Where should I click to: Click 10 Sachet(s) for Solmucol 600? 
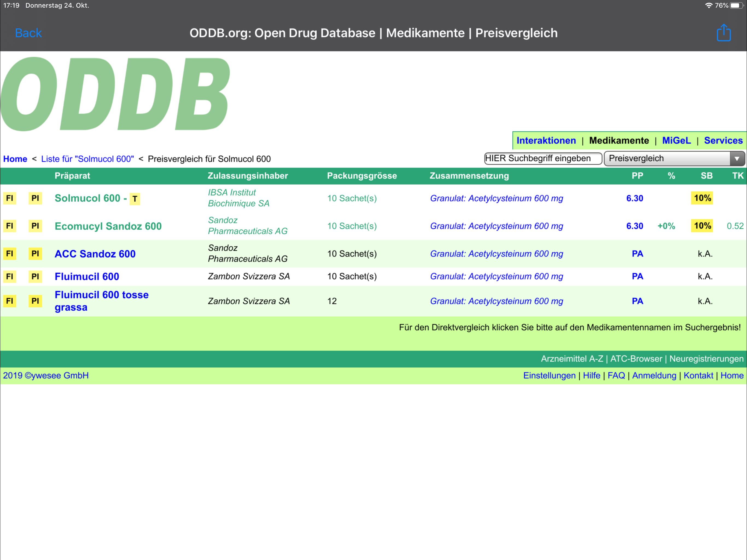coord(352,198)
